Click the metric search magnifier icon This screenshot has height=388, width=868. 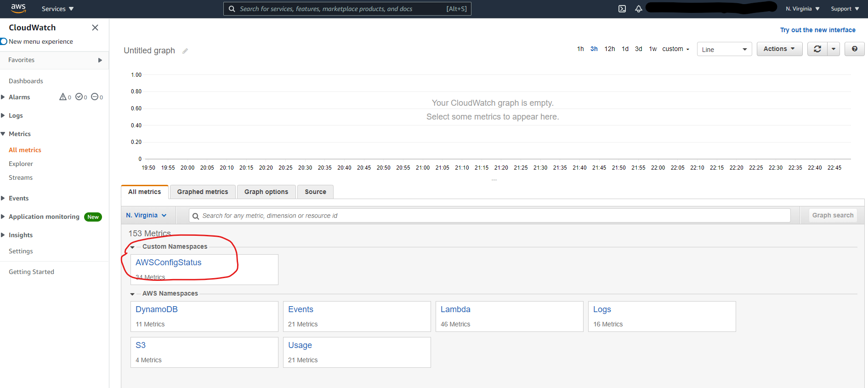point(196,216)
